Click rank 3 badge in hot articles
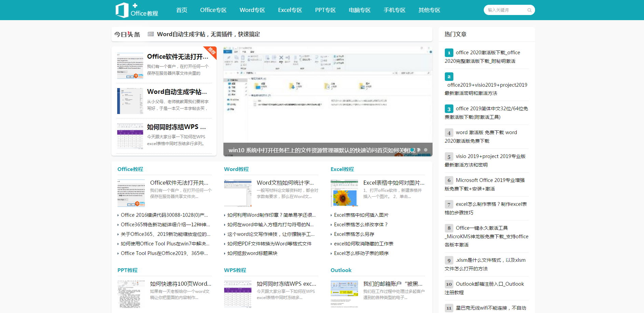The image size is (644, 313). (x=449, y=109)
